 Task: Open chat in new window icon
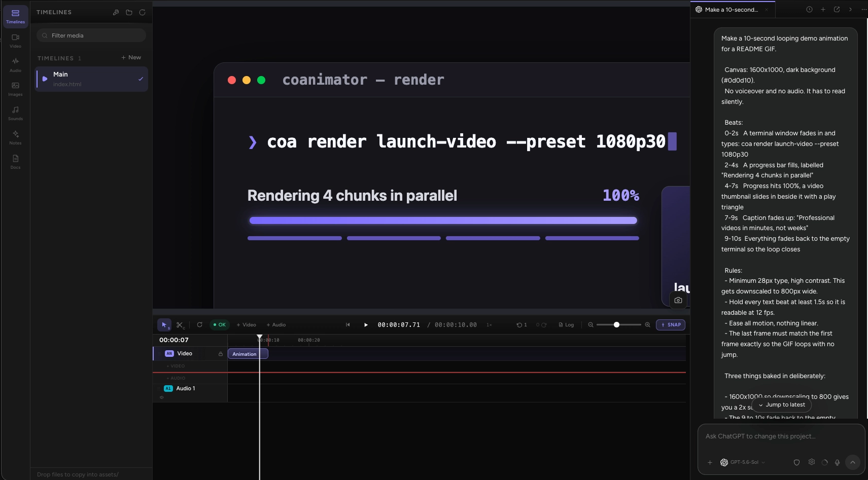(837, 10)
